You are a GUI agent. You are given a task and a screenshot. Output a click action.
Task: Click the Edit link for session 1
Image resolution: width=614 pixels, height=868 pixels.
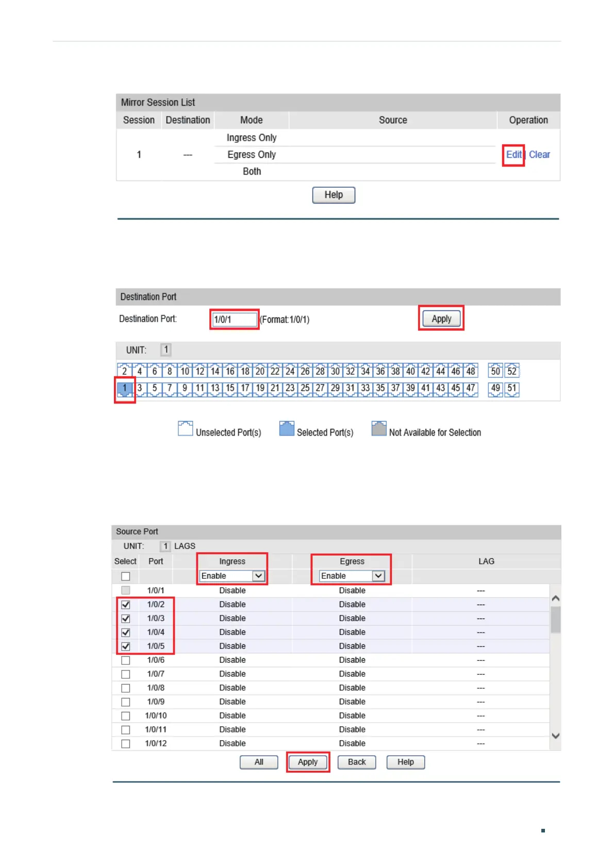(513, 155)
